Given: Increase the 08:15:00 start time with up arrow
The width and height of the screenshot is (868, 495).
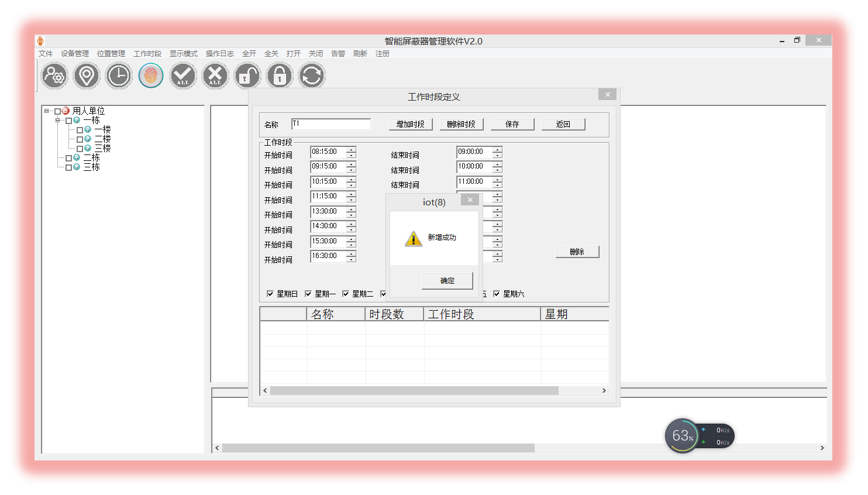Looking at the screenshot, I should point(351,150).
